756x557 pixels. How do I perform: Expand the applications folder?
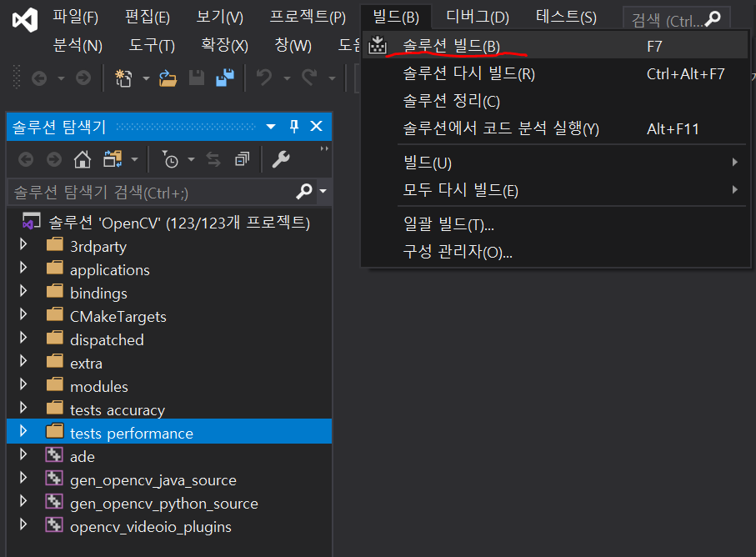coord(23,268)
